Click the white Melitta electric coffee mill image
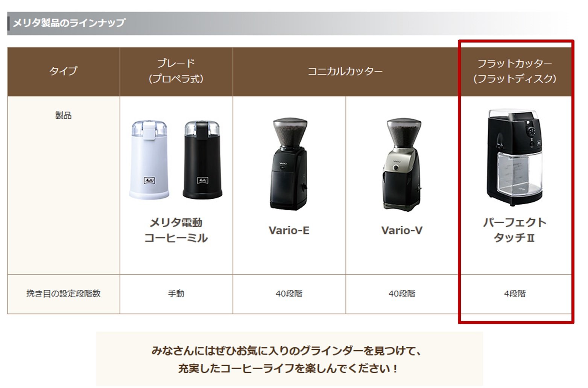 point(149,160)
